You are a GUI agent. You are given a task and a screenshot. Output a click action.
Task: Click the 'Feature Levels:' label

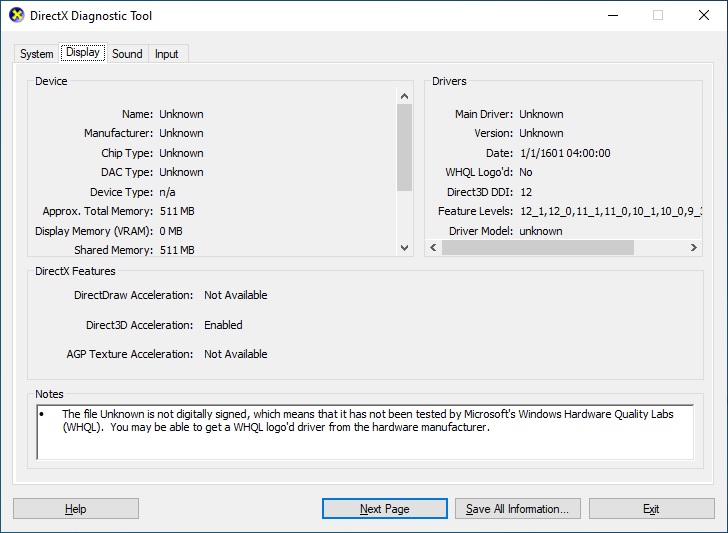pos(475,211)
